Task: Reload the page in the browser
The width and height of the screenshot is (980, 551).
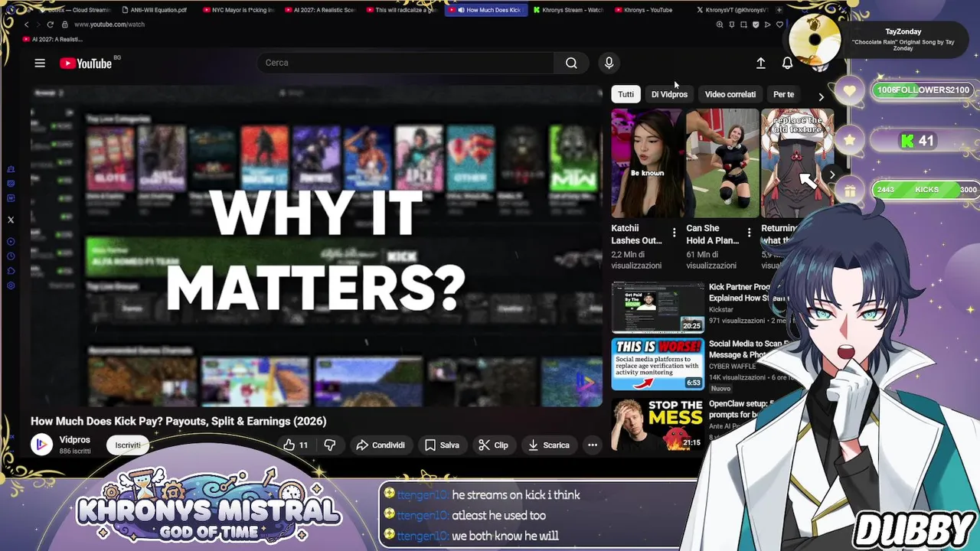Action: tap(51, 24)
